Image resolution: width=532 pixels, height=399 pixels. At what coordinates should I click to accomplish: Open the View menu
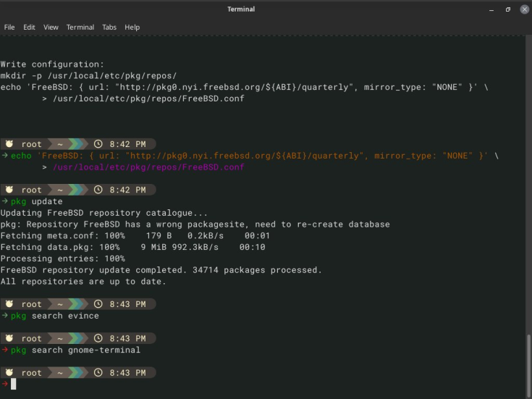(x=51, y=27)
